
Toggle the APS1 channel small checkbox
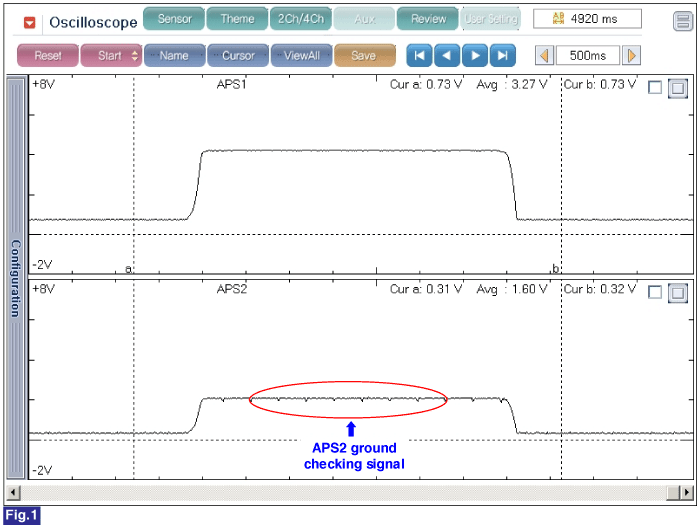[654, 88]
